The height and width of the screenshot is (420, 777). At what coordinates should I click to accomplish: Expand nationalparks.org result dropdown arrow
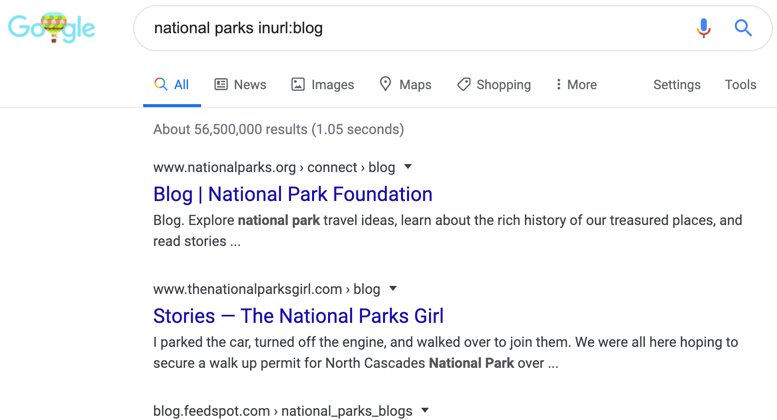tap(408, 167)
